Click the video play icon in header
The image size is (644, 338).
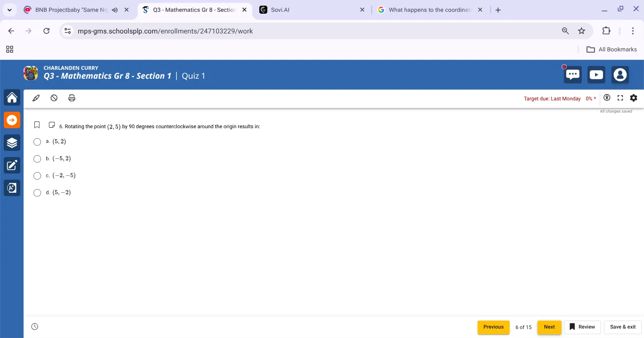(x=596, y=75)
